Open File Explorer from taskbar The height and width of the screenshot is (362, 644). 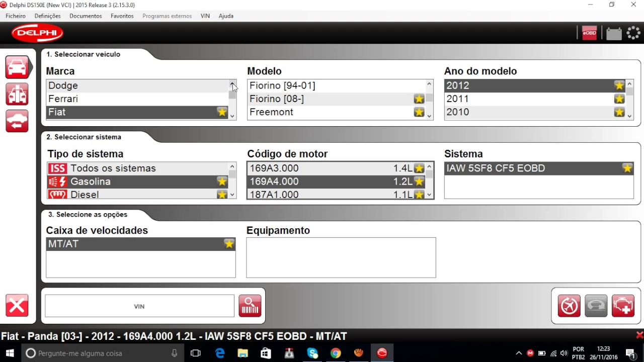(x=243, y=353)
